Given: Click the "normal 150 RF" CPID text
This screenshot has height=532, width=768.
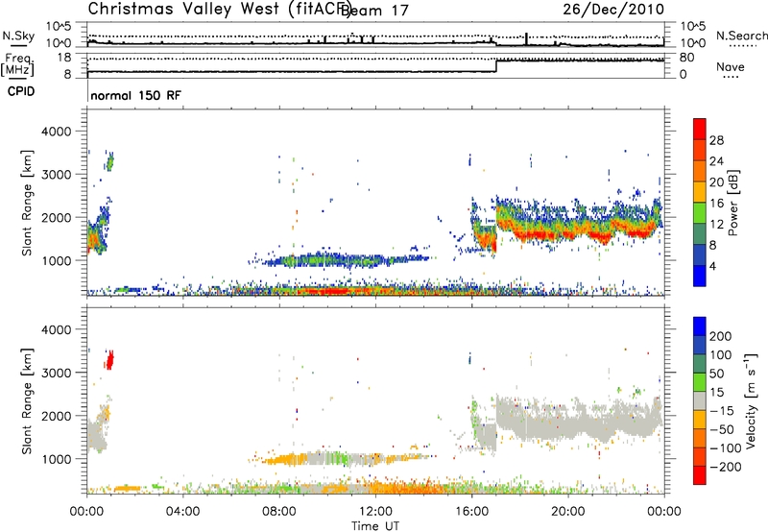Looking at the screenshot, I should click(x=135, y=95).
